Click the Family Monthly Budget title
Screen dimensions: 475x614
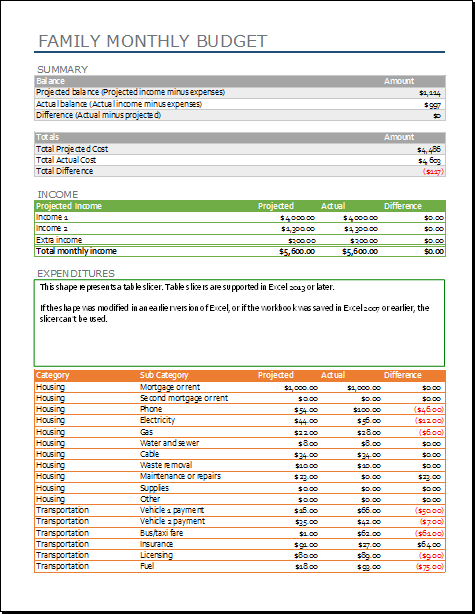pyautogui.click(x=153, y=41)
